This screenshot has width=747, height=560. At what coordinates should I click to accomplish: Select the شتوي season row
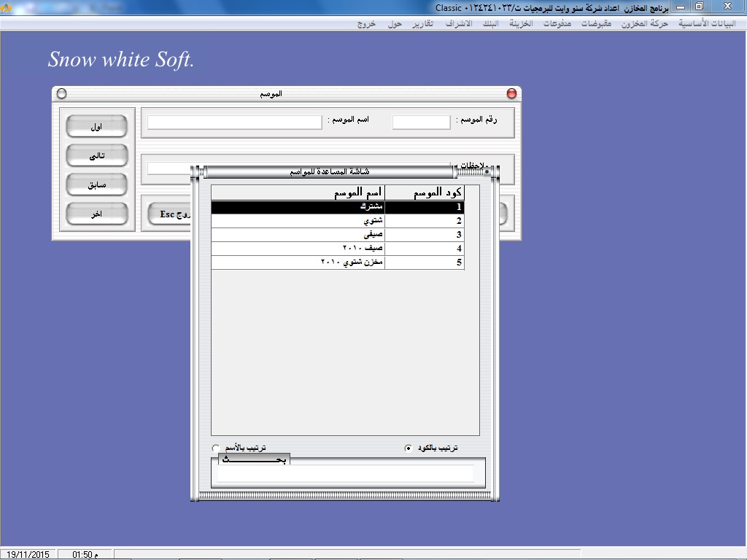coord(337,221)
